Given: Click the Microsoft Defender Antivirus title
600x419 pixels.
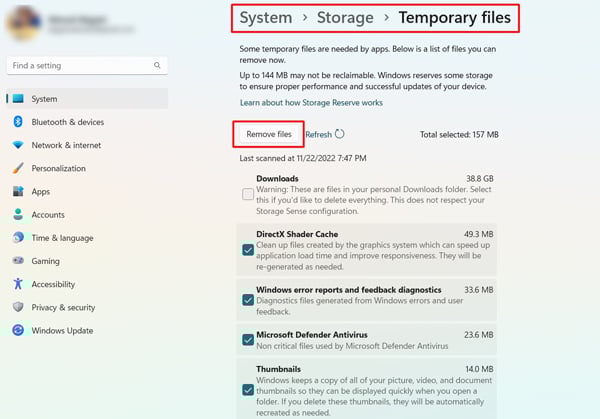Looking at the screenshot, I should (312, 335).
